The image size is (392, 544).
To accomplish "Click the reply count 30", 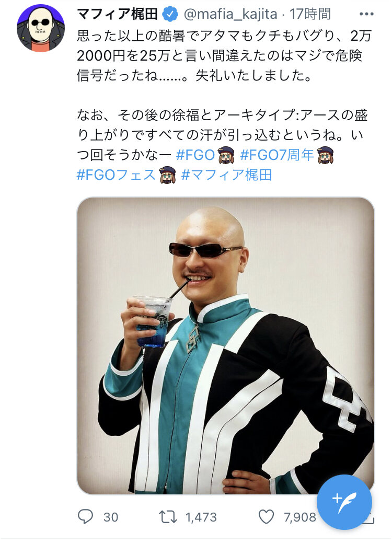I will click(x=111, y=517).
